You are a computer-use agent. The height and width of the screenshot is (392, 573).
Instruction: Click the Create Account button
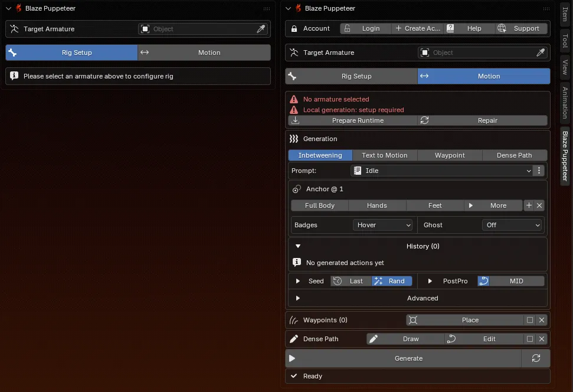[x=417, y=28]
